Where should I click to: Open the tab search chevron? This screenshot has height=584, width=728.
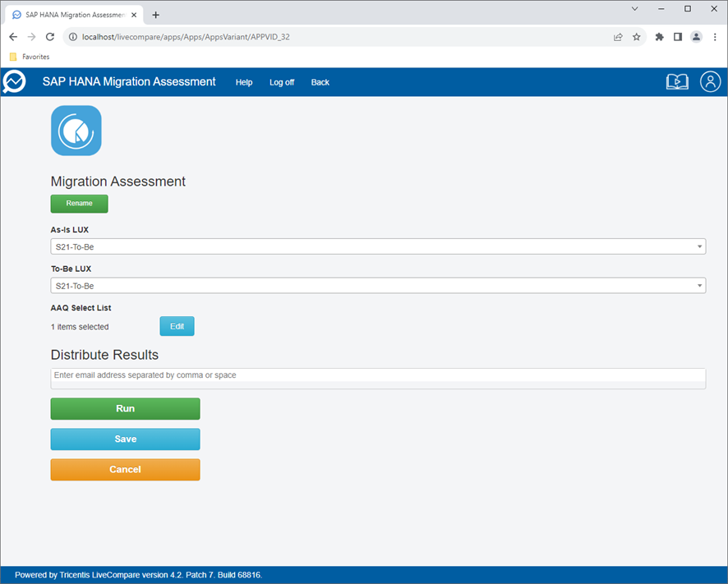634,9
